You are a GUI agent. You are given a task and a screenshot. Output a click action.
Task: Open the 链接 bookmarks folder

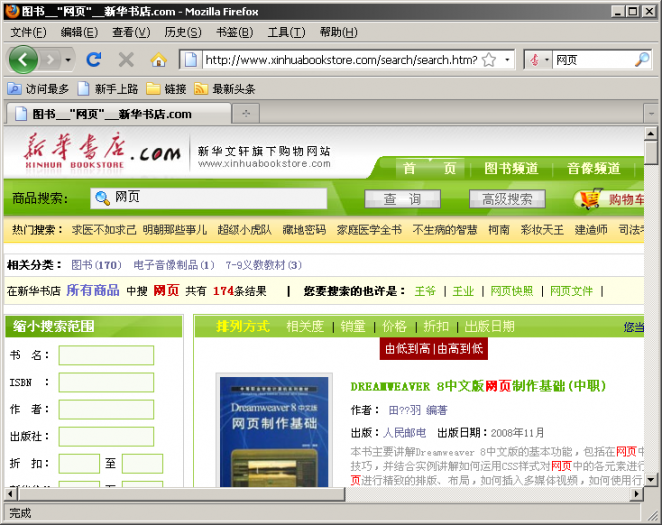[x=166, y=89]
